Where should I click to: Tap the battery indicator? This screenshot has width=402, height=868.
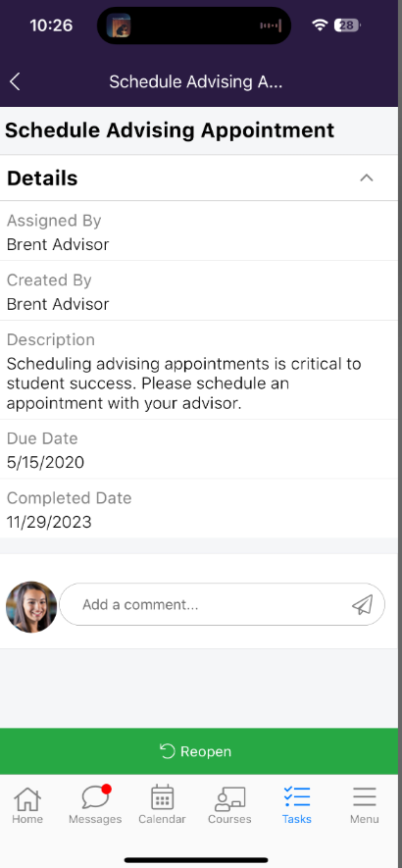point(347,25)
